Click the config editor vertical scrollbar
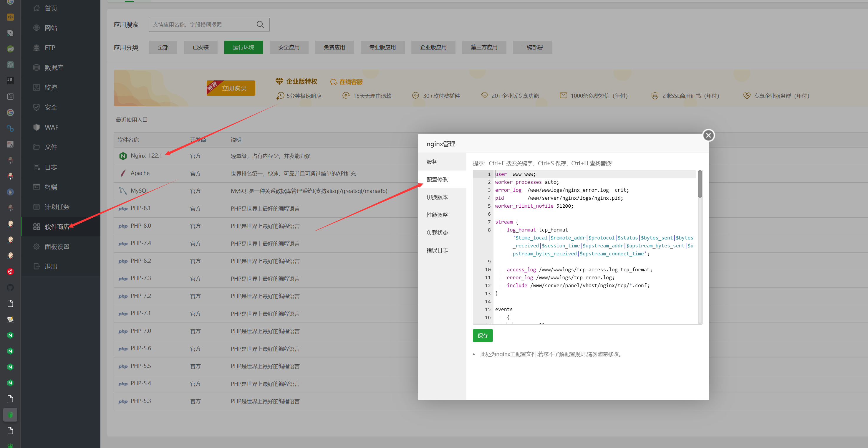868x448 pixels. 700,185
